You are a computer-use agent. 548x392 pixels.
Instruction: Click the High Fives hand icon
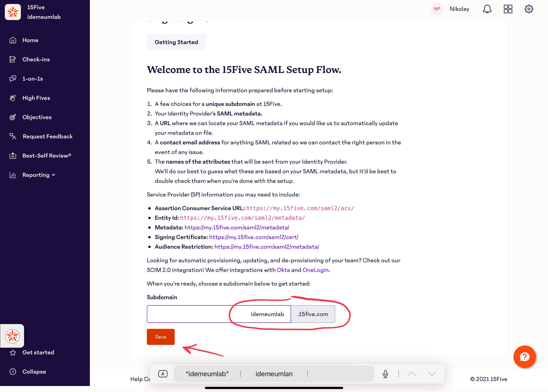click(13, 98)
